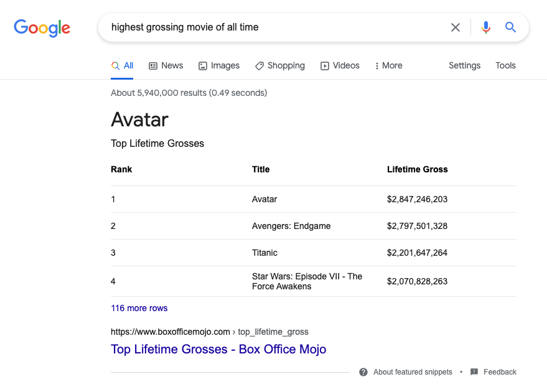Open the More dropdown

click(x=388, y=65)
